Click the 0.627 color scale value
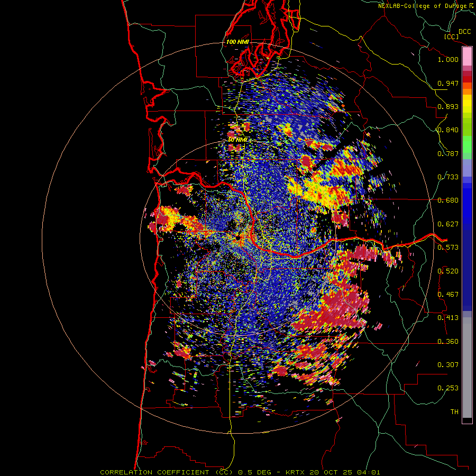This screenshot has width=476, height=476. coord(448,224)
